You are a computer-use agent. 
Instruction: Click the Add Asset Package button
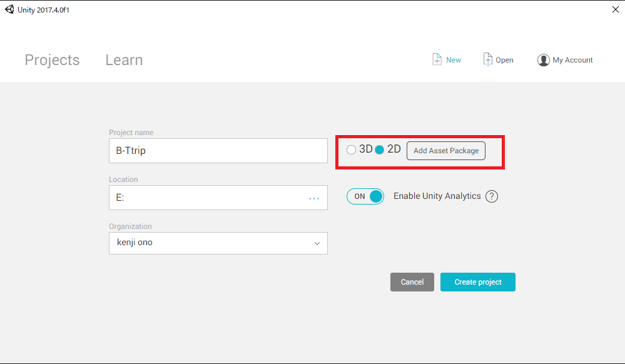[x=445, y=151]
